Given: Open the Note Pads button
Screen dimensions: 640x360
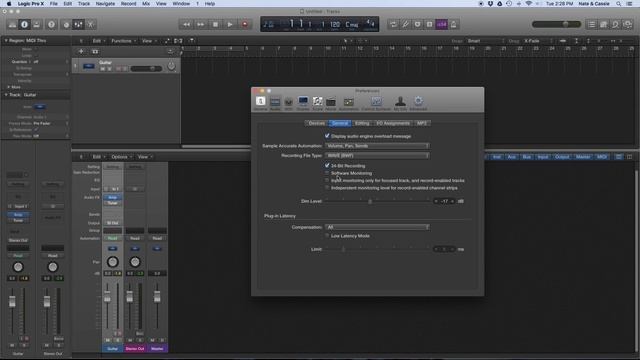Looking at the screenshot, I should pyautogui.click(x=604, y=24).
